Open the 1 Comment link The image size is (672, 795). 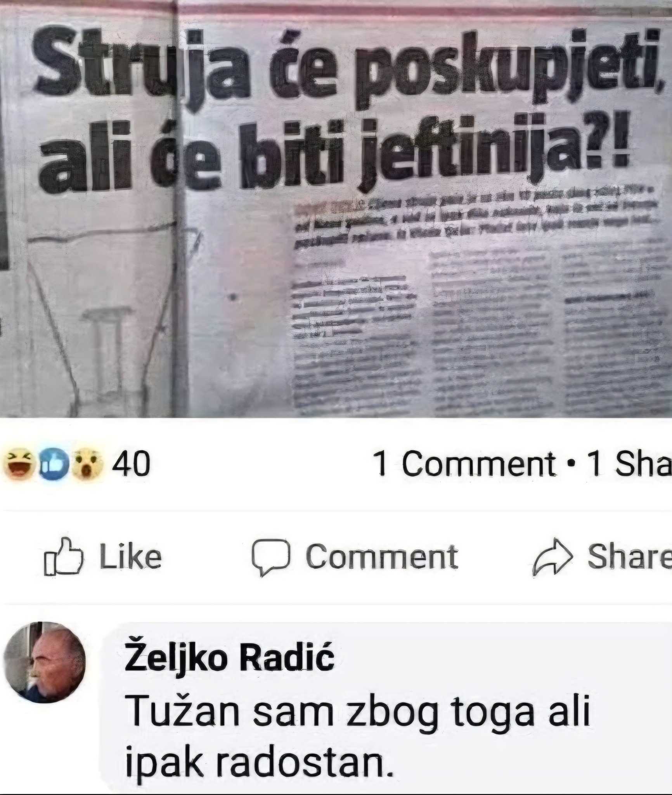[463, 463]
